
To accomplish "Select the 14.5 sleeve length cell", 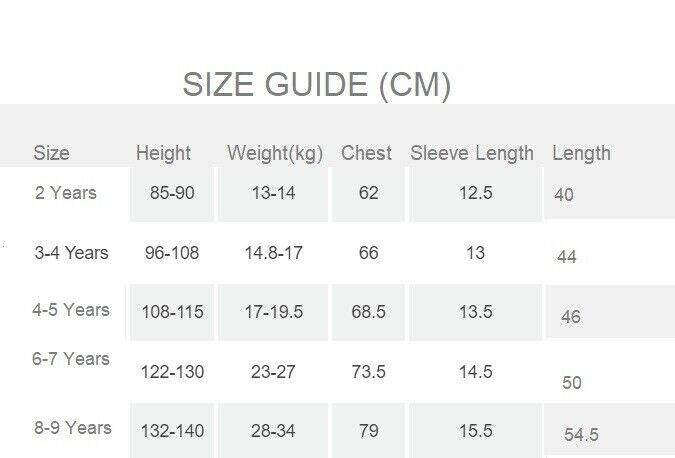I will point(476,372).
